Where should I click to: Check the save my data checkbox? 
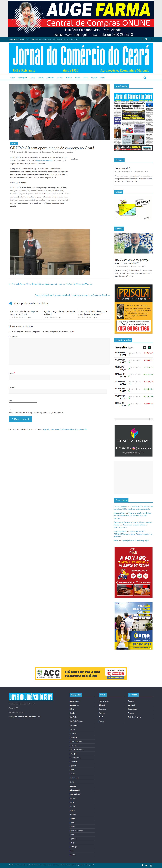point(10,409)
